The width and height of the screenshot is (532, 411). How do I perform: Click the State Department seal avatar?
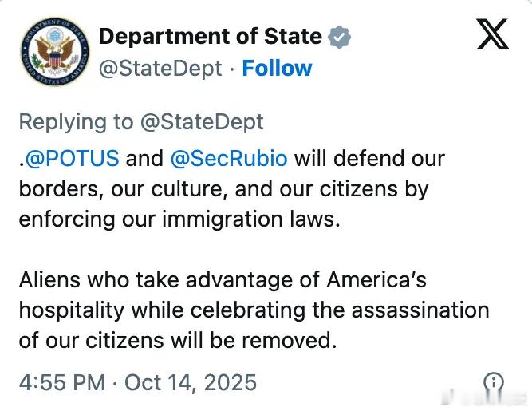pyautogui.click(x=53, y=53)
